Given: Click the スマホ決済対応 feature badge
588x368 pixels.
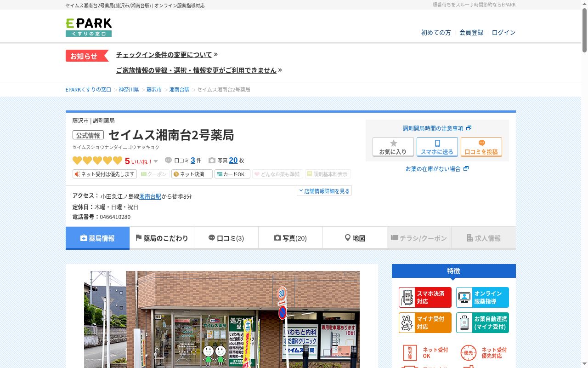Looking at the screenshot, I should [x=425, y=297].
